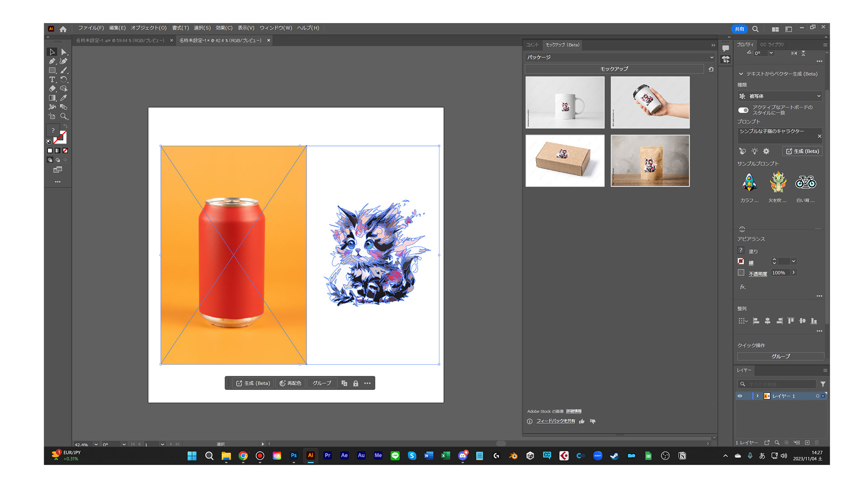
Task: Select the Type tool in toolbar
Action: point(52,80)
